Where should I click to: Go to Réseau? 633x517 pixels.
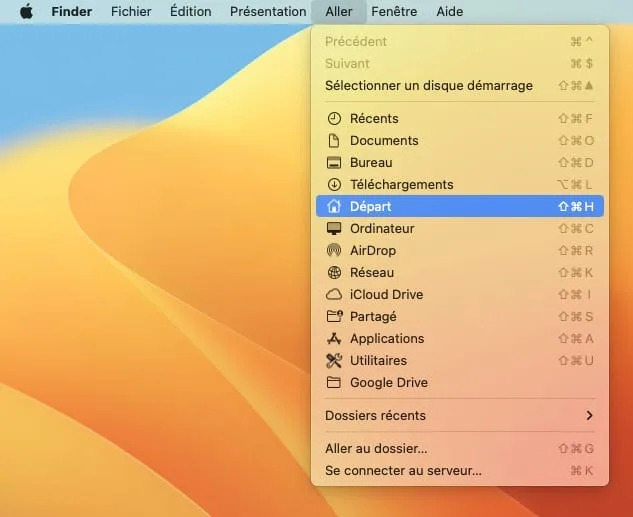pos(460,272)
